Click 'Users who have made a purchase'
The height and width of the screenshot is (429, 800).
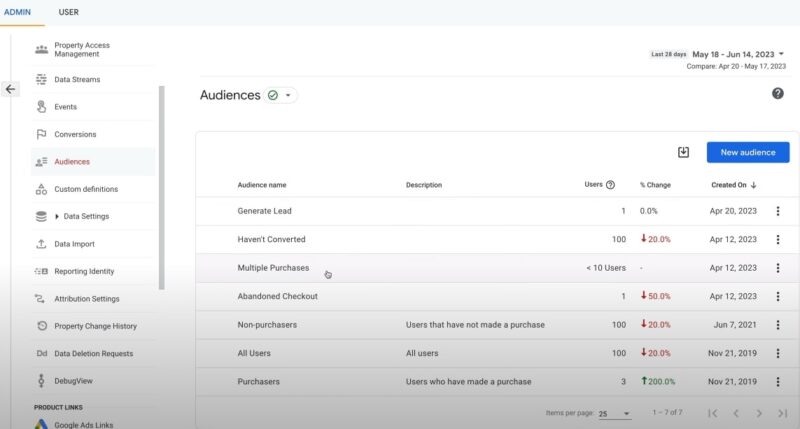[x=468, y=382]
